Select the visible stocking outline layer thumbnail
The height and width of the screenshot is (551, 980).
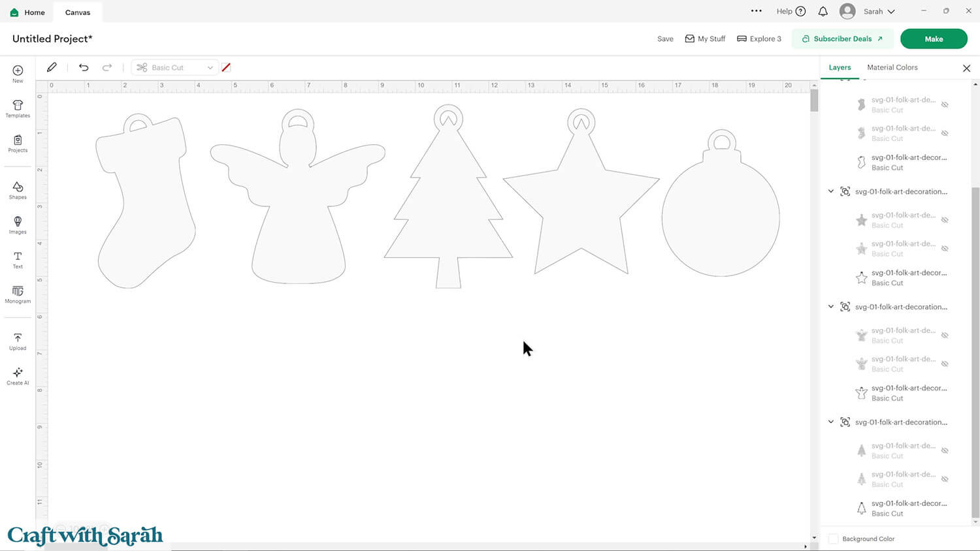point(861,162)
